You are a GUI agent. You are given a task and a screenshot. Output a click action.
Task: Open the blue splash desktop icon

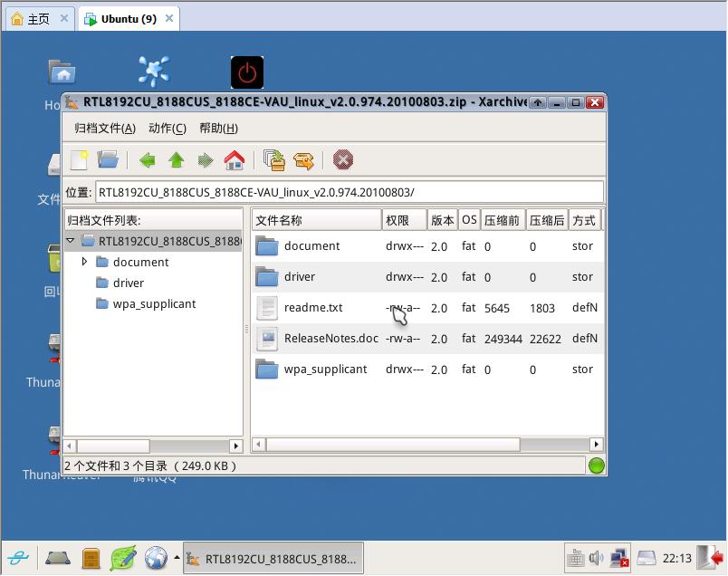click(x=154, y=72)
